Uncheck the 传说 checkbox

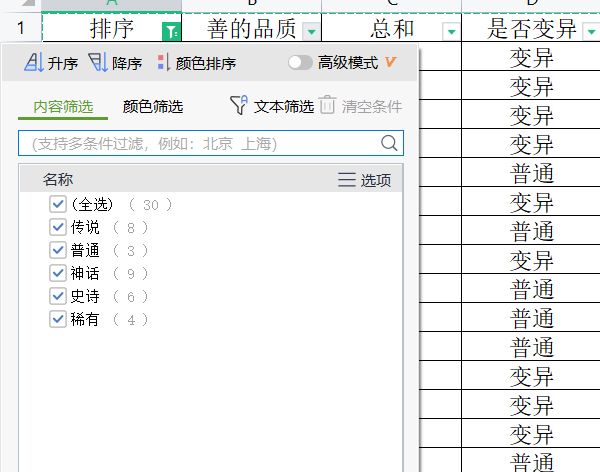click(58, 227)
